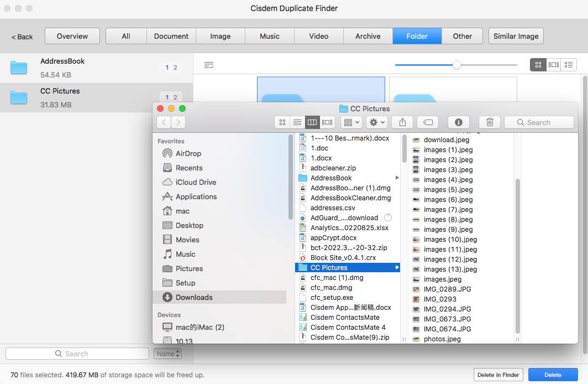The width and height of the screenshot is (588, 384).
Task: Open the selection rules icon
Action: pyautogui.click(x=209, y=65)
